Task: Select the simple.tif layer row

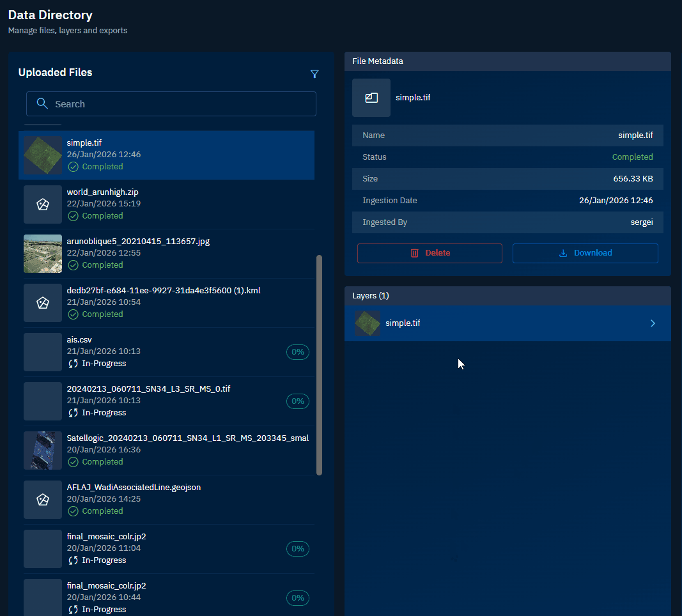Action: point(499,323)
